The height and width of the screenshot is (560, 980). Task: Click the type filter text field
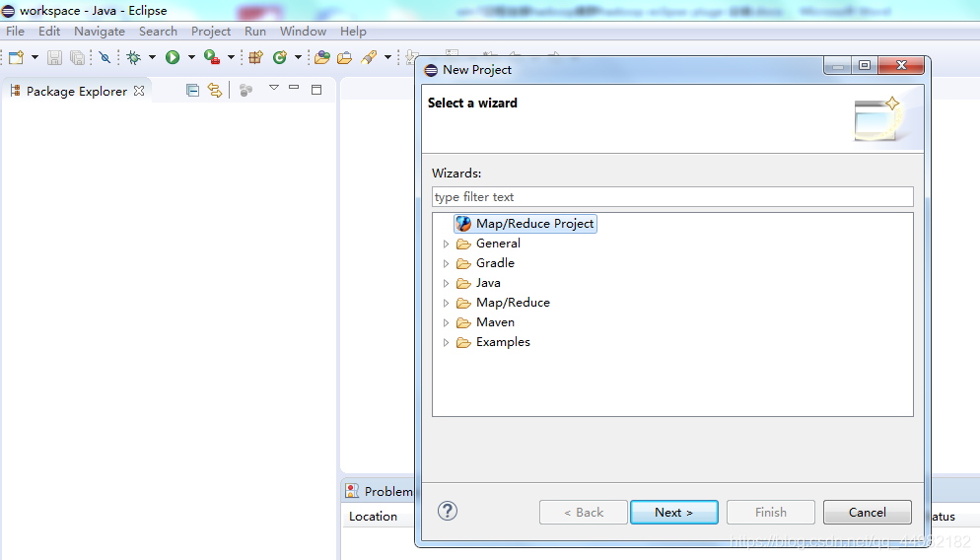(x=672, y=197)
